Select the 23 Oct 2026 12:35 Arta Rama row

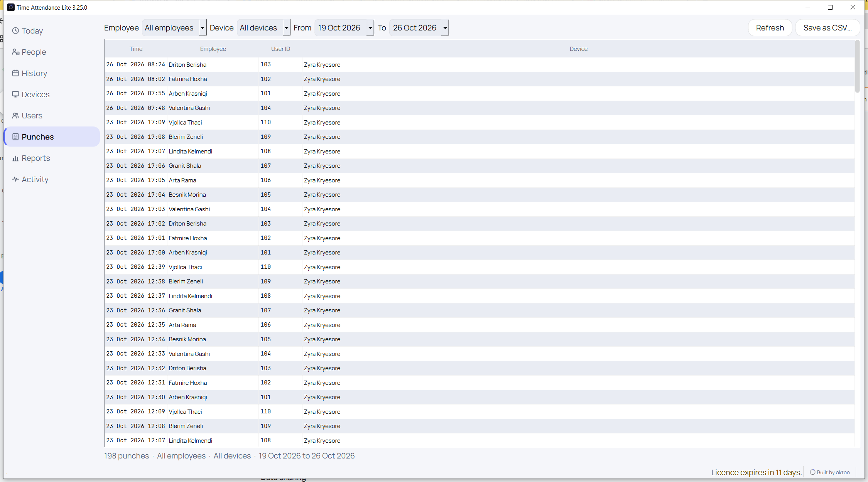pyautogui.click(x=480, y=325)
